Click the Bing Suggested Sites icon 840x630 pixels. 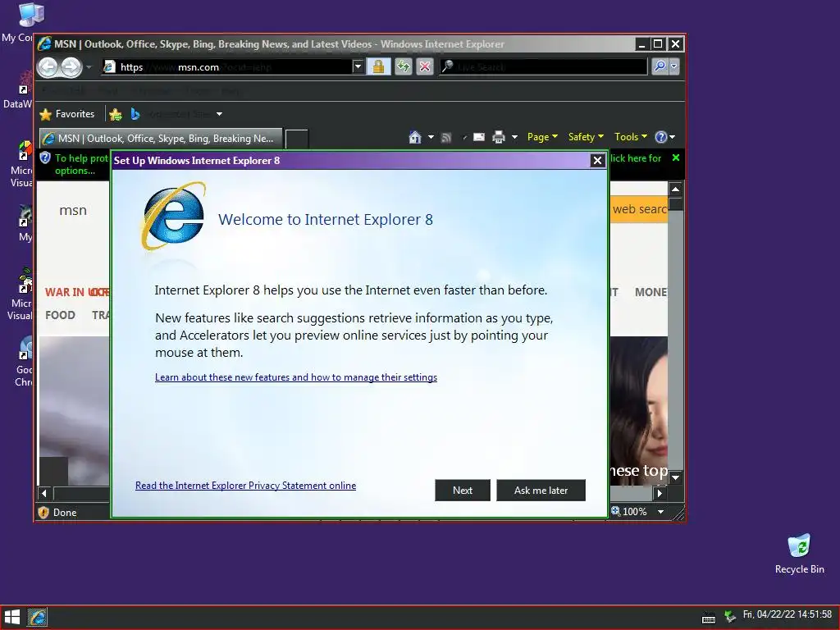(135, 114)
